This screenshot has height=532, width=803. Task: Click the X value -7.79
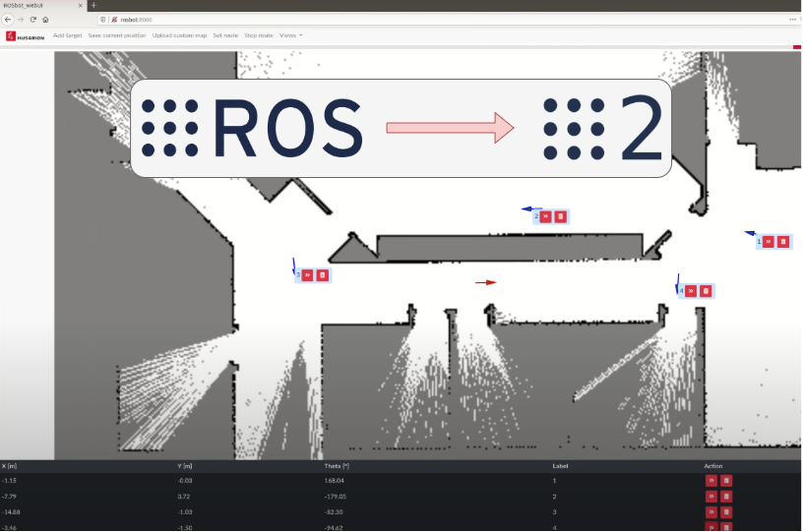click(x=9, y=497)
